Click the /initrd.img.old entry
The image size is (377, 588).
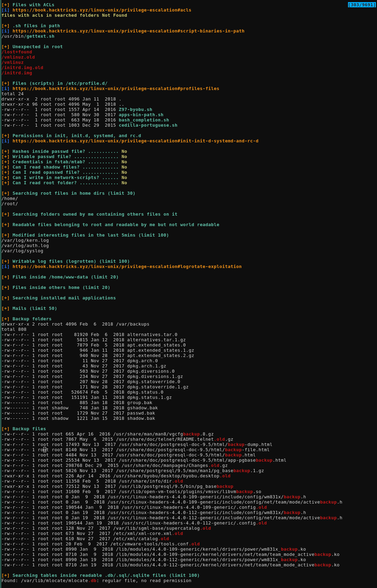(x=22, y=68)
